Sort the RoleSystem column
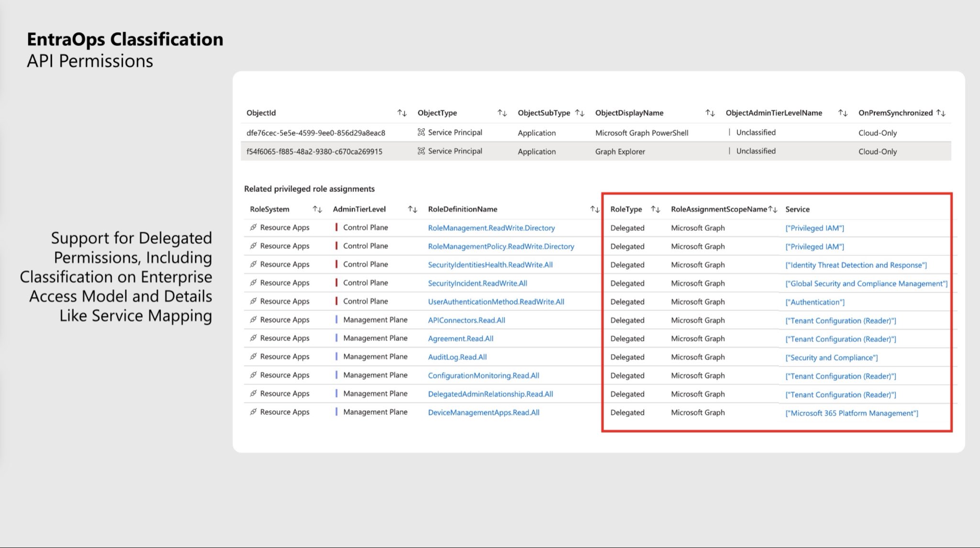 317,209
